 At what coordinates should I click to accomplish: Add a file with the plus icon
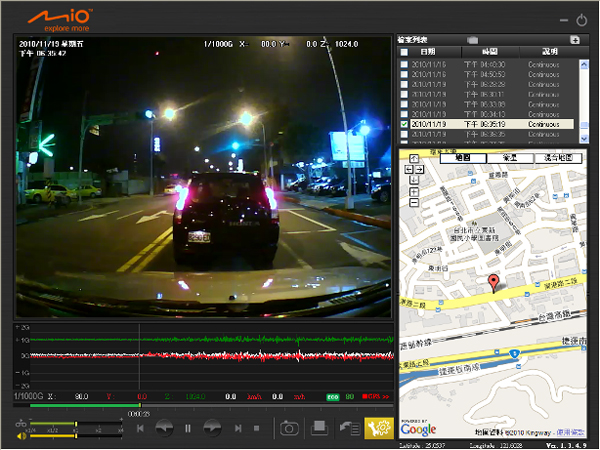575,40
